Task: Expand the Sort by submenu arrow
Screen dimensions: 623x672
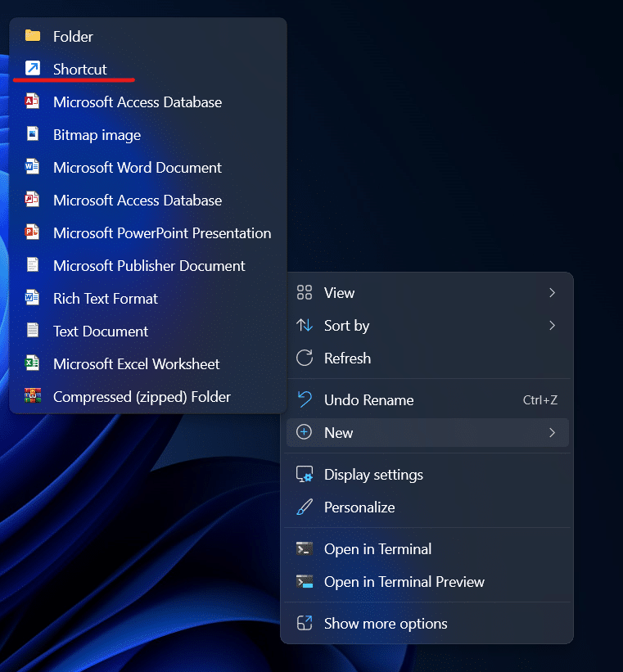Action: pyautogui.click(x=553, y=325)
